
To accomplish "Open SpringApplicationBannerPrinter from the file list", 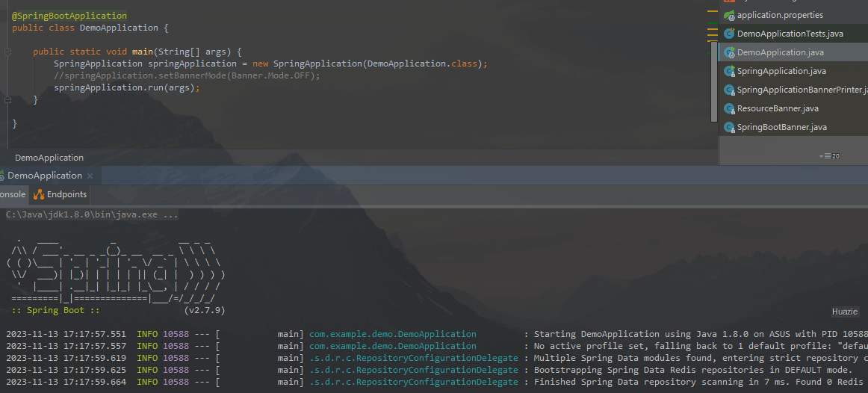I will tap(802, 90).
